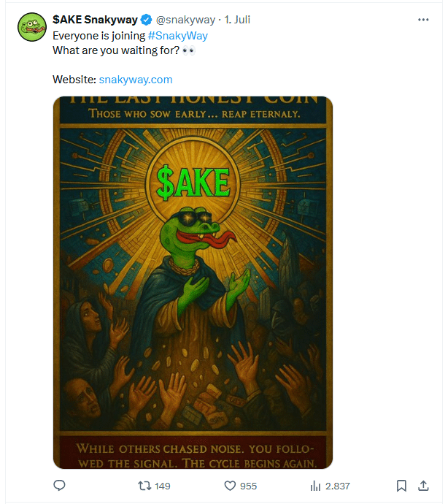Like the post with heart icon
The image size is (448, 504).
[x=230, y=486]
